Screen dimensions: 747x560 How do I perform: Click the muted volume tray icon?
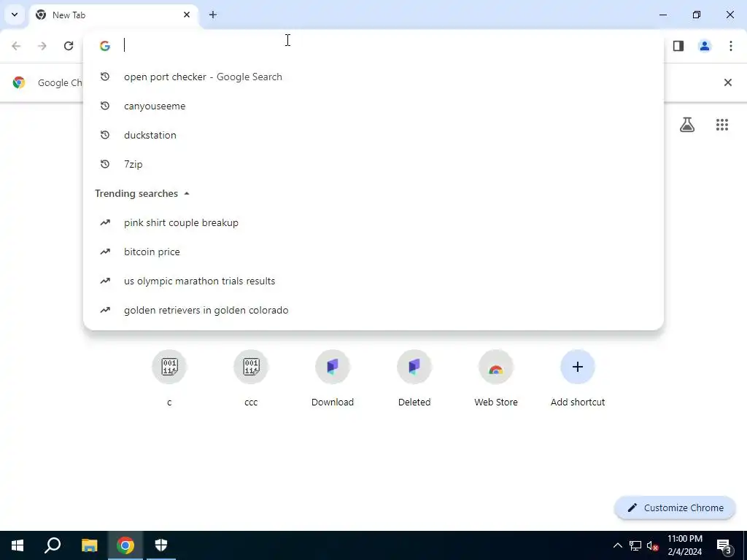tap(653, 545)
